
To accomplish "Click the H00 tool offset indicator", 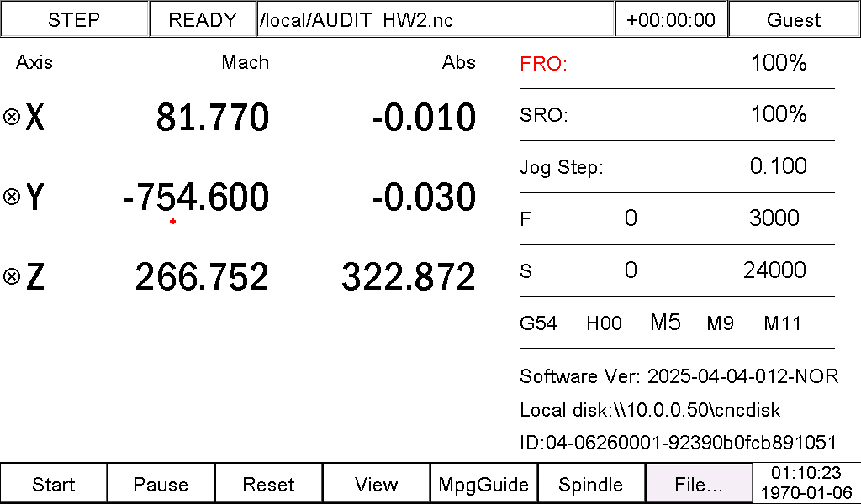I will (604, 323).
